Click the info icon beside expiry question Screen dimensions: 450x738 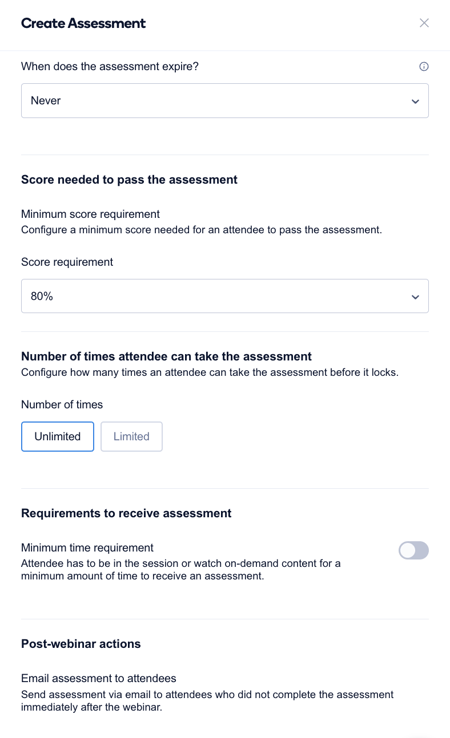coord(424,66)
